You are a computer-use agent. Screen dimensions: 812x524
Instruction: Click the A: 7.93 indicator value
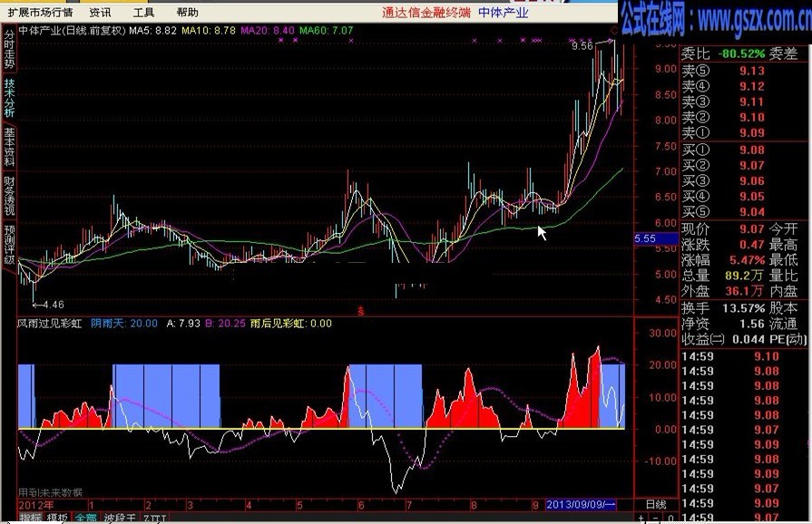[183, 324]
